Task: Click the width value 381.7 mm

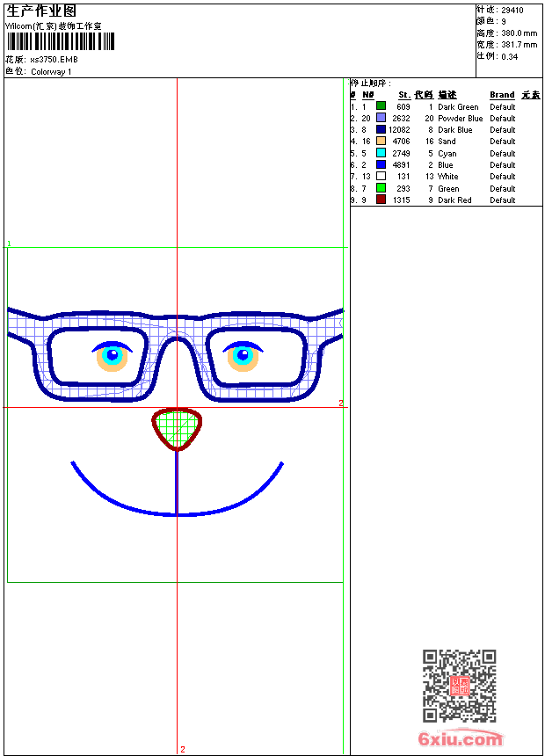Action: click(519, 45)
